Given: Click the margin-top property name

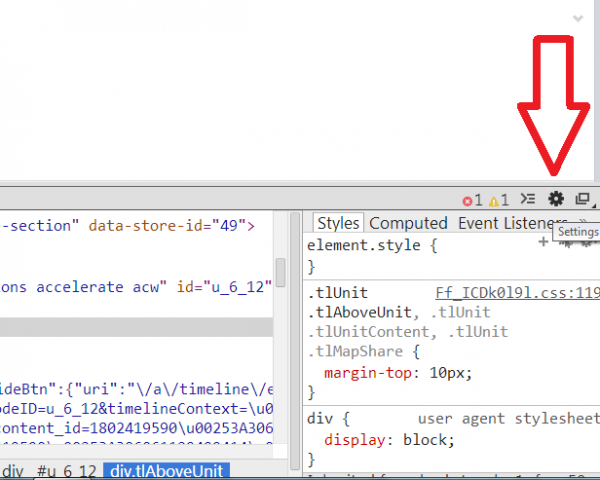Looking at the screenshot, I should [x=368, y=372].
